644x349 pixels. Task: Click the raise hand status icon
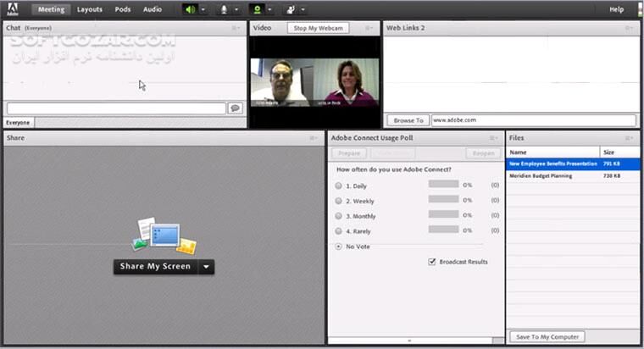point(291,9)
